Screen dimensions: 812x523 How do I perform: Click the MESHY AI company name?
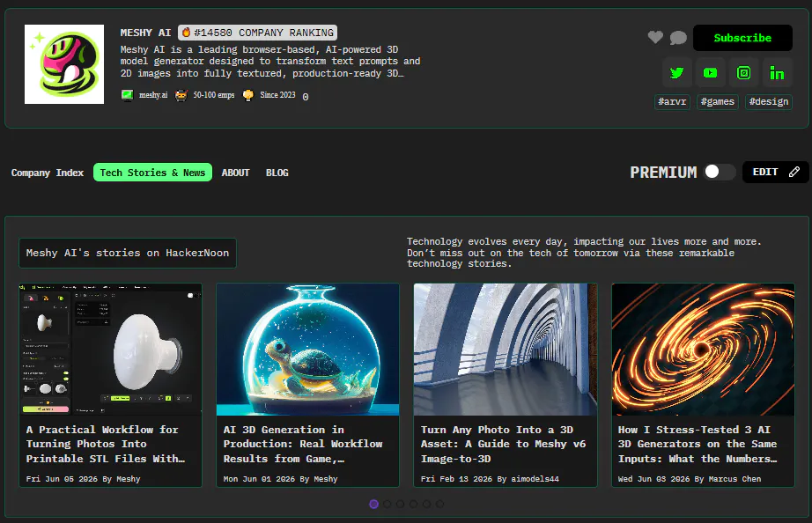pos(145,33)
